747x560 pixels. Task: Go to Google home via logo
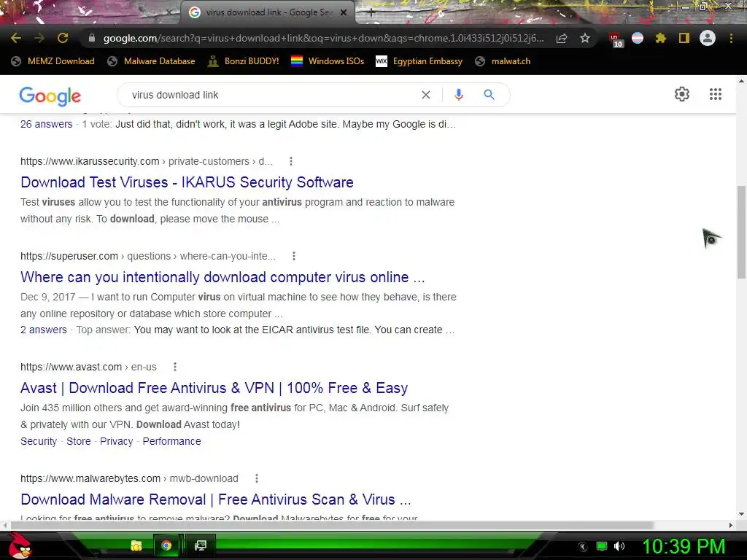click(x=50, y=96)
